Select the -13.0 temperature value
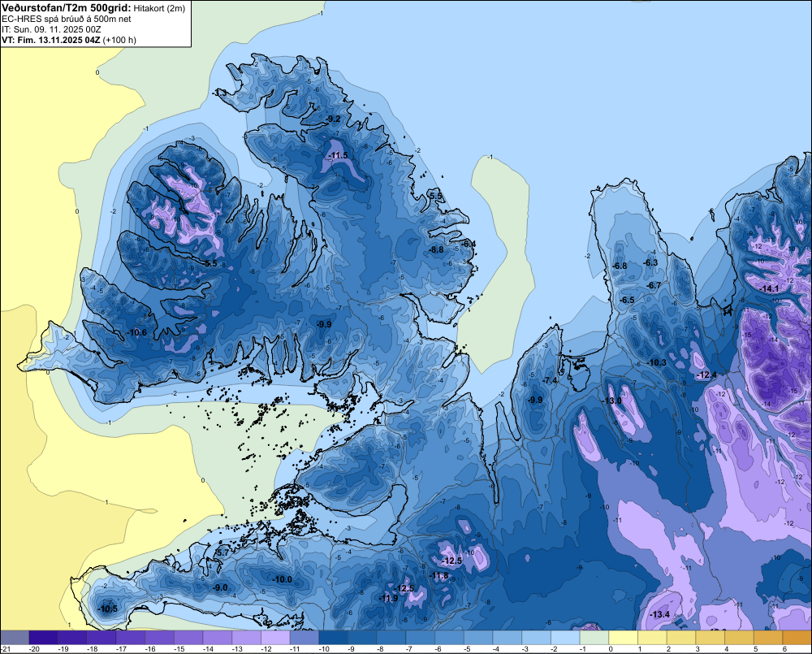 (x=612, y=401)
